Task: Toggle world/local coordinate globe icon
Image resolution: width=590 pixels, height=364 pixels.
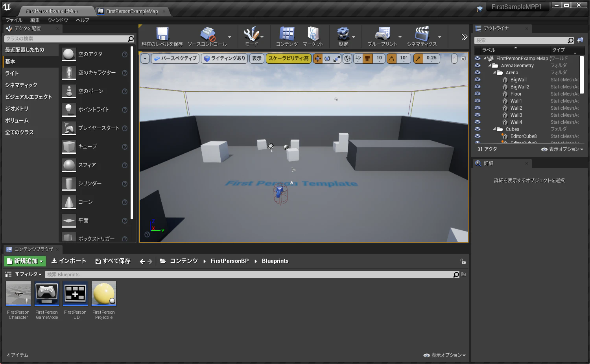Action: tap(348, 59)
